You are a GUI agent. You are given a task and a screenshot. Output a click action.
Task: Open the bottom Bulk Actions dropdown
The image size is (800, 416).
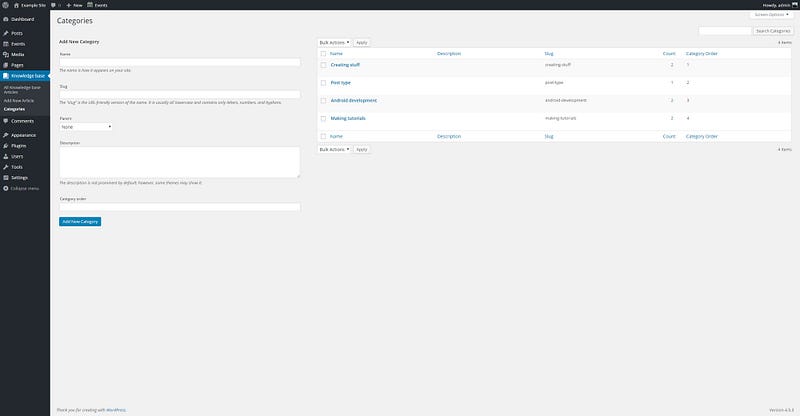334,150
